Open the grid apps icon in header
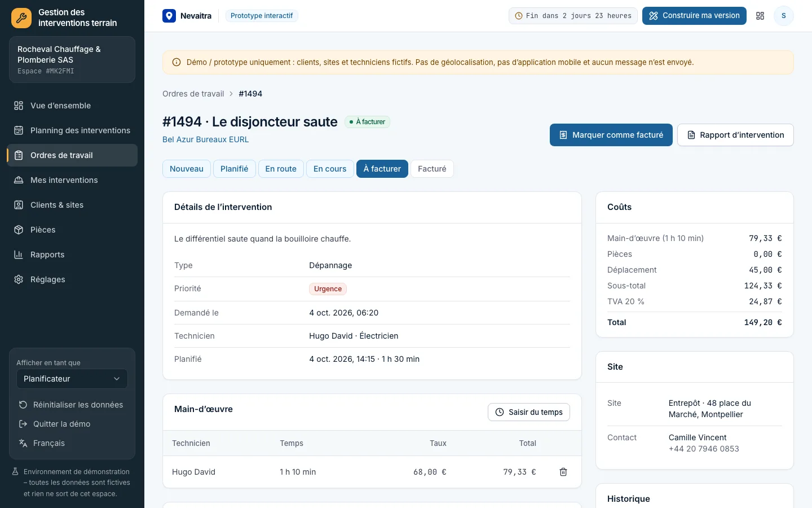This screenshot has height=508, width=812. [x=760, y=16]
